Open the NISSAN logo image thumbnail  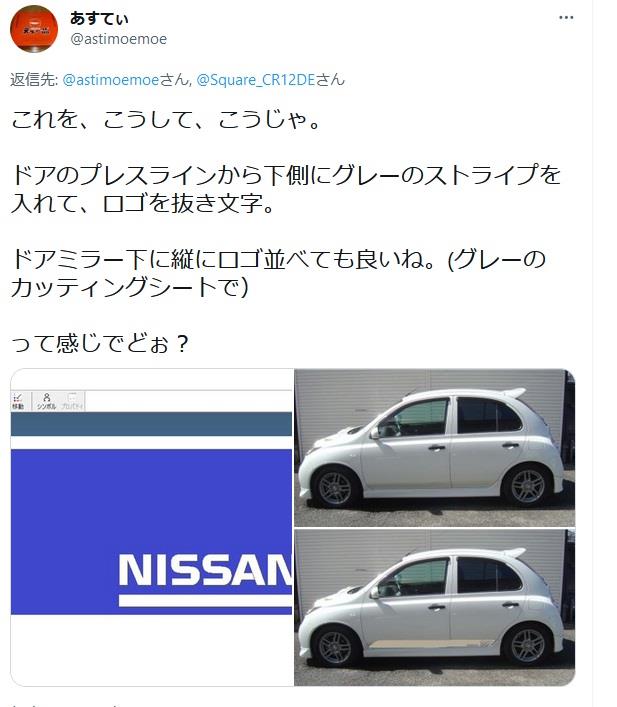coord(152,527)
